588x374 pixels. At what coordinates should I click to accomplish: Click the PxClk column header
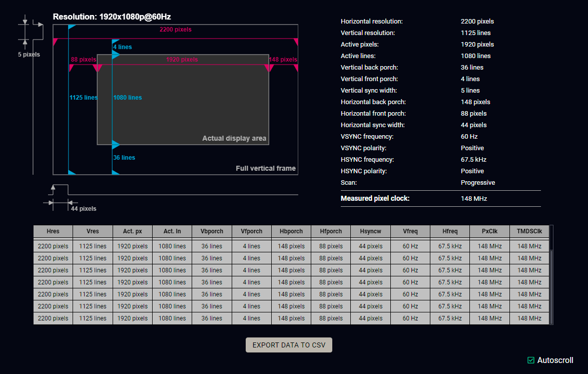(x=489, y=231)
